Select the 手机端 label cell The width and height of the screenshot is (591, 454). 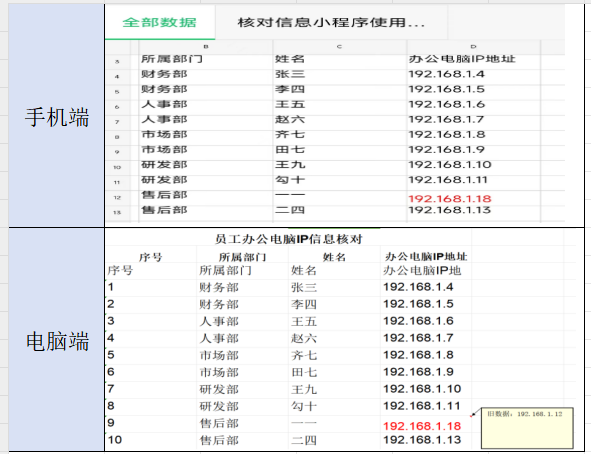click(57, 116)
